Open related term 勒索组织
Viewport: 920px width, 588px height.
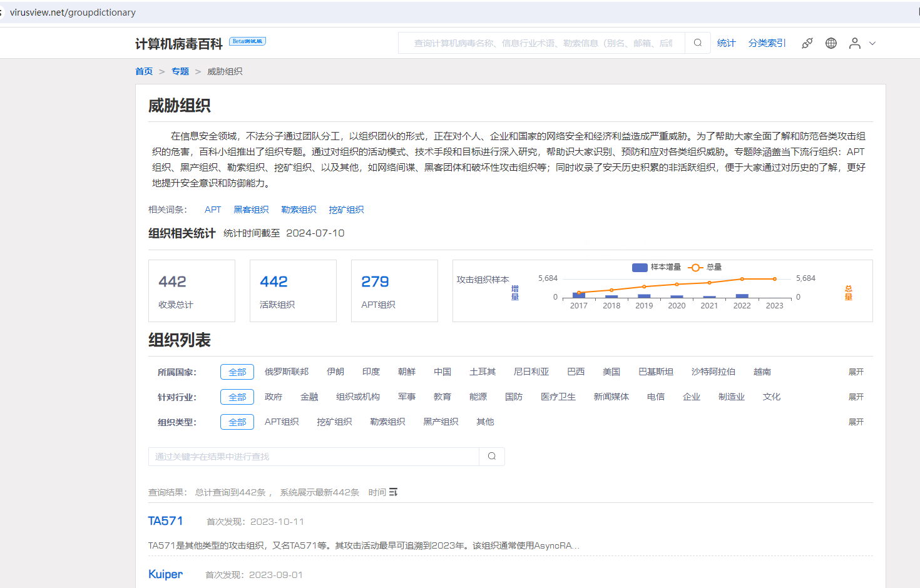299,210
